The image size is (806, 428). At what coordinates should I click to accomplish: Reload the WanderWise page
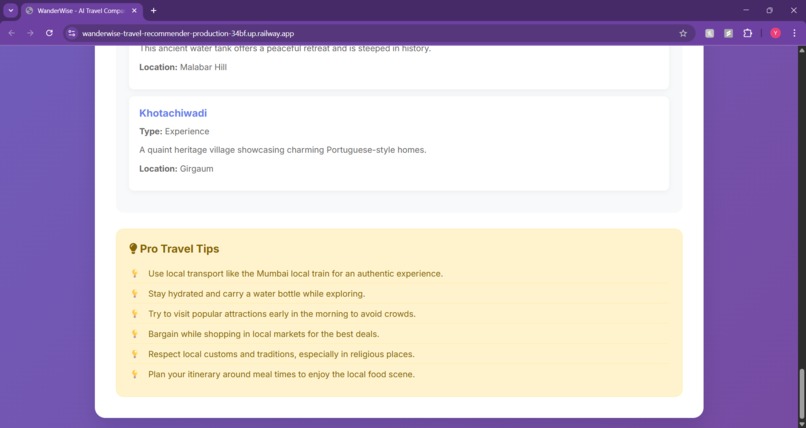tap(49, 33)
